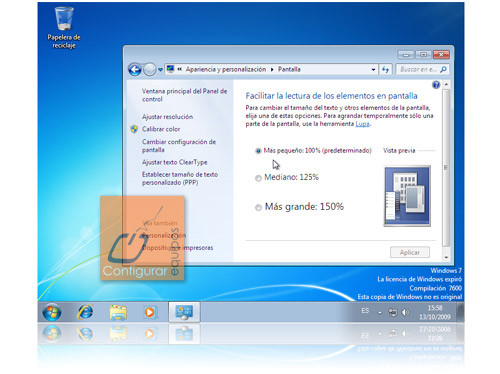Click the Back navigation arrow
The width and height of the screenshot is (500, 374).
pyautogui.click(x=135, y=70)
